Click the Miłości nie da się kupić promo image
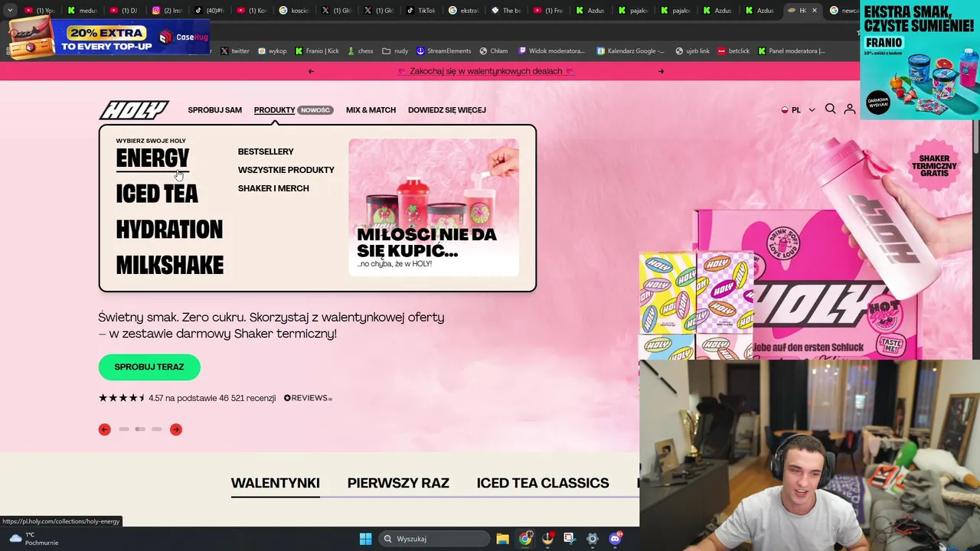Image resolution: width=980 pixels, height=551 pixels. pyautogui.click(x=434, y=207)
